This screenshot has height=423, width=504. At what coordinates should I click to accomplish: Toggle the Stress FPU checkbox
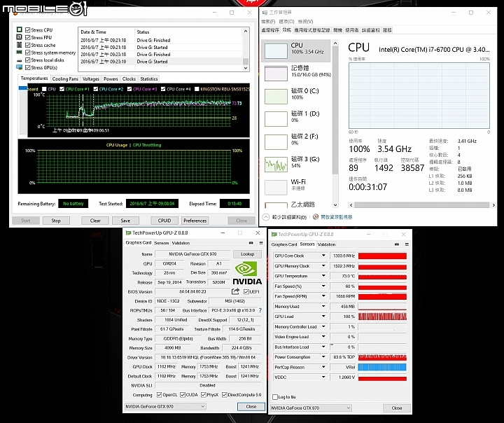(x=27, y=37)
